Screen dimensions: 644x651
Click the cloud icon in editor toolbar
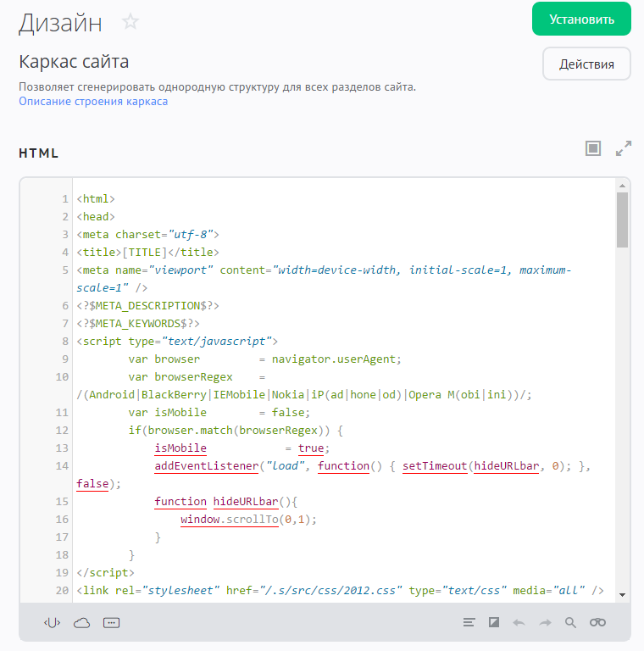(x=81, y=623)
